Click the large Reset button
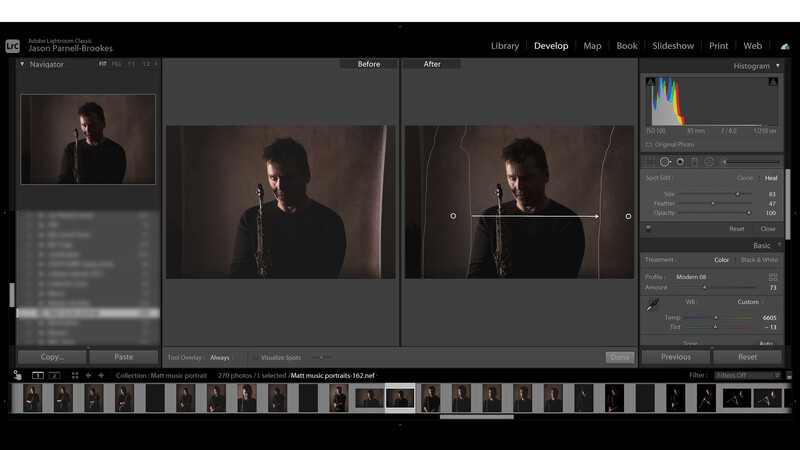The image size is (800, 450). pos(747,357)
